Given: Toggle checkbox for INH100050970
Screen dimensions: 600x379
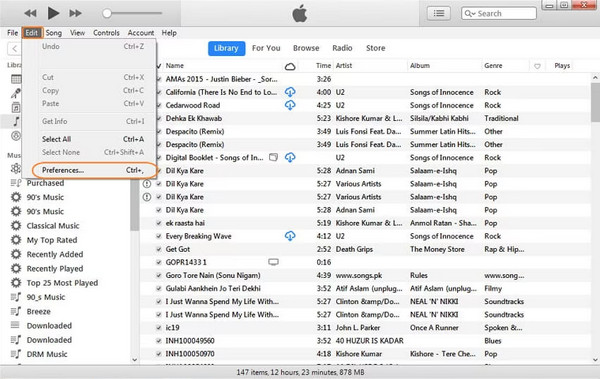Looking at the screenshot, I should [x=158, y=354].
